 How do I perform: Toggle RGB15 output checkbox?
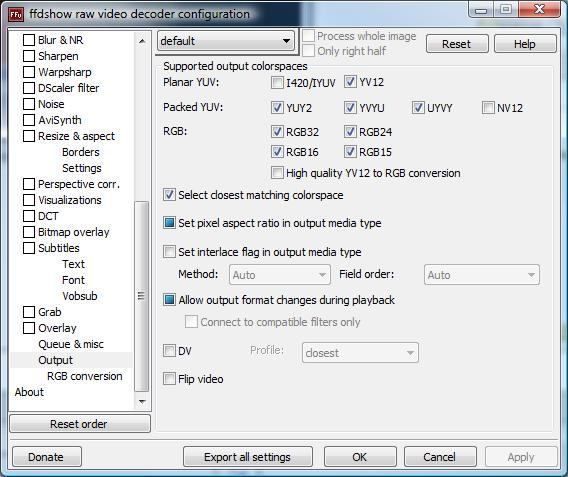(350, 152)
